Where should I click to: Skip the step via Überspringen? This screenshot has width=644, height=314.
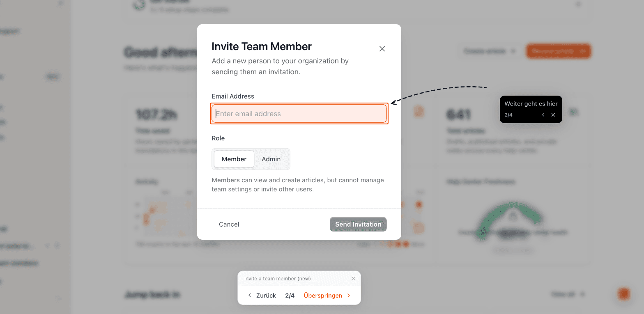323,296
